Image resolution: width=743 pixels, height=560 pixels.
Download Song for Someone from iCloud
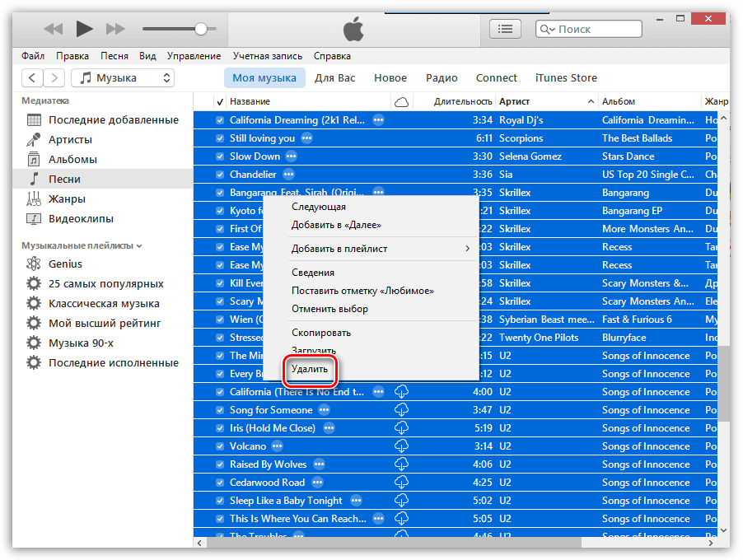[x=401, y=410]
